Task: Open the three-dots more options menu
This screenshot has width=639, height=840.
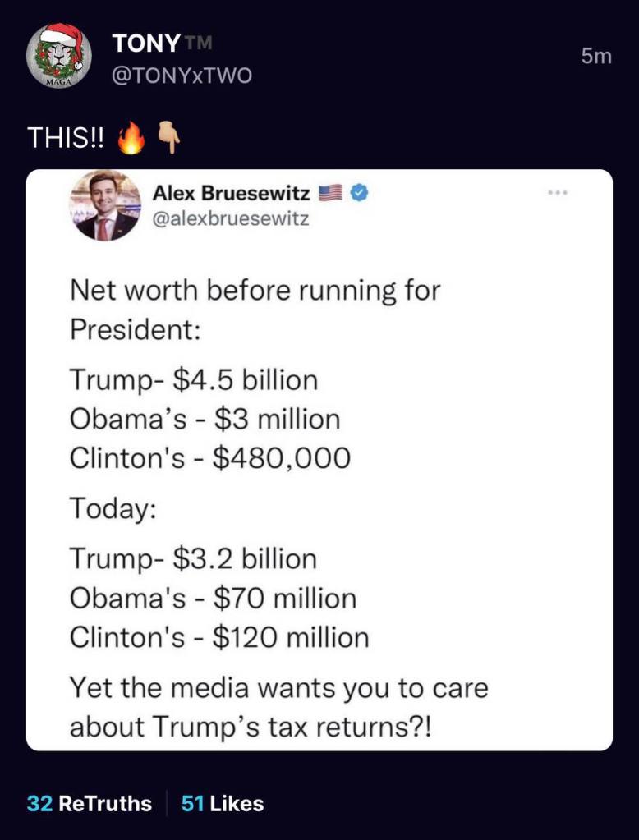Action: pyautogui.click(x=560, y=192)
